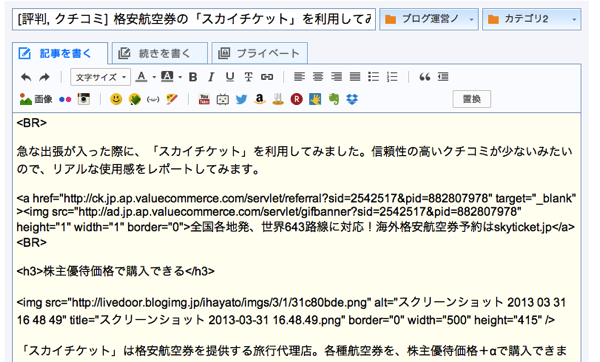The width and height of the screenshot is (600, 362).
Task: Open the ブログ運営ノ category dropdown
Action: (429, 19)
